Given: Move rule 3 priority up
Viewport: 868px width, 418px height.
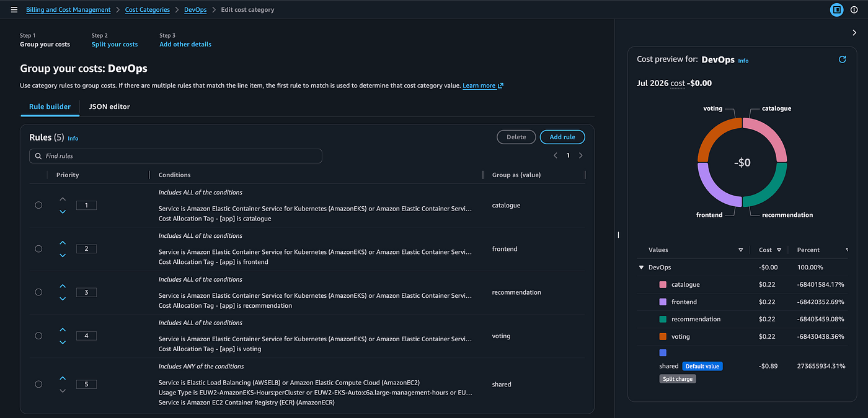Looking at the screenshot, I should [x=63, y=286].
